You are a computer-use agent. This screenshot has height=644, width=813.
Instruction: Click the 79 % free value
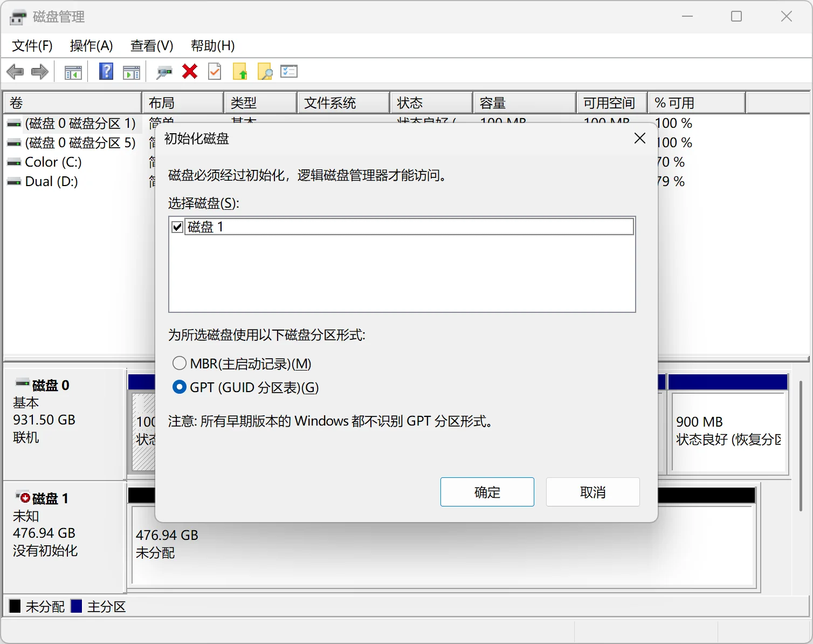[671, 182]
